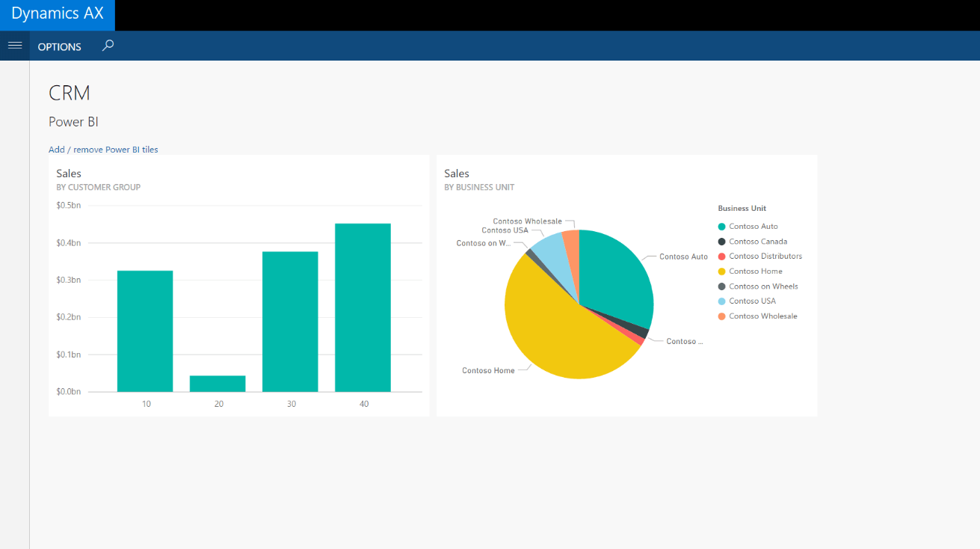Click the Contoso Auto legend color dot
Image resolution: width=980 pixels, height=549 pixels.
(721, 227)
